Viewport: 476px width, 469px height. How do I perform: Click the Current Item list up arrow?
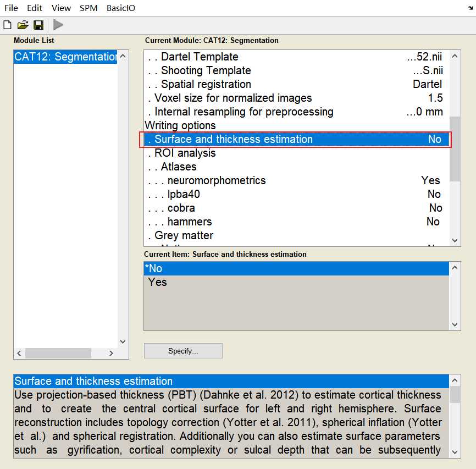(x=455, y=268)
